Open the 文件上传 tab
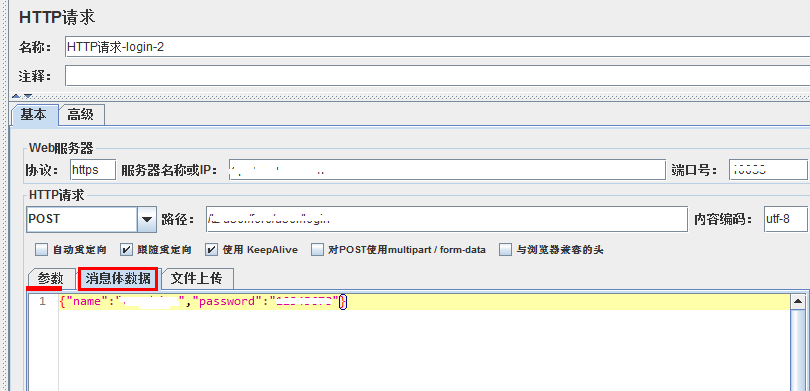This screenshot has height=391, width=810. (x=196, y=279)
